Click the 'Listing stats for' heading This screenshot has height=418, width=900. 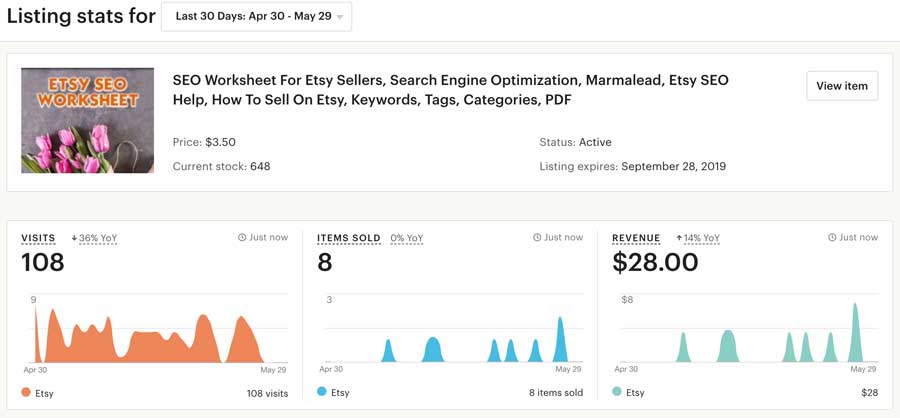click(81, 16)
